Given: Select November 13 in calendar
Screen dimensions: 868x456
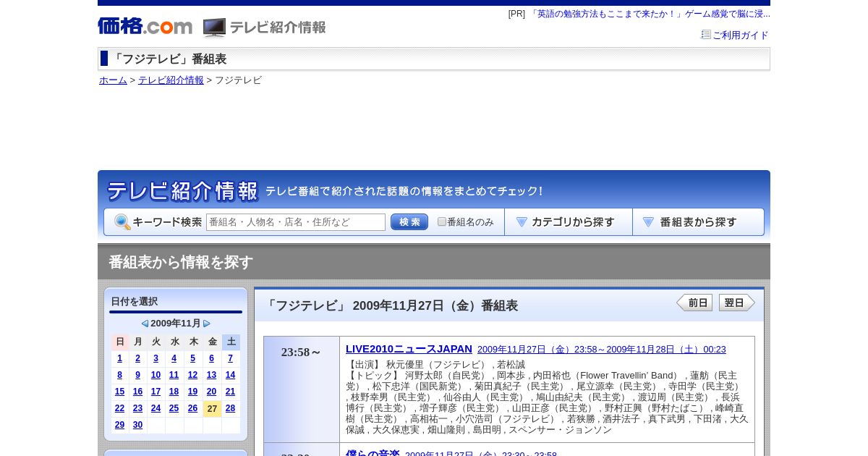Looking at the screenshot, I should coord(212,375).
